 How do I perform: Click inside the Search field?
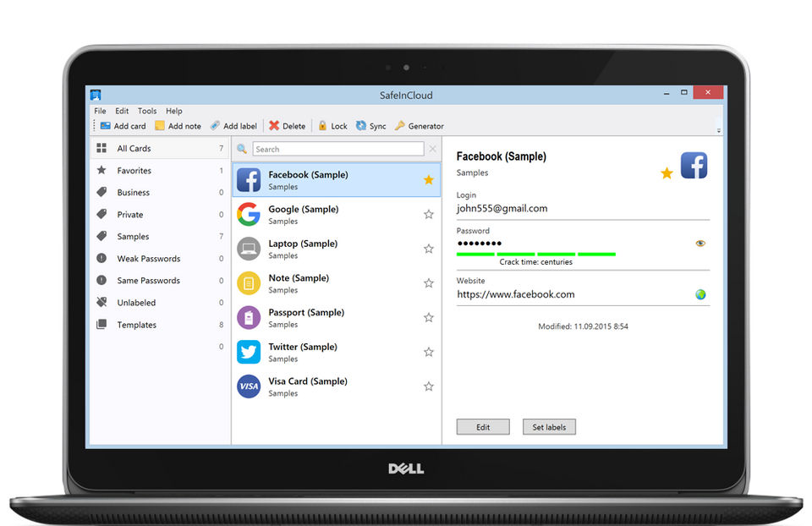click(x=338, y=149)
